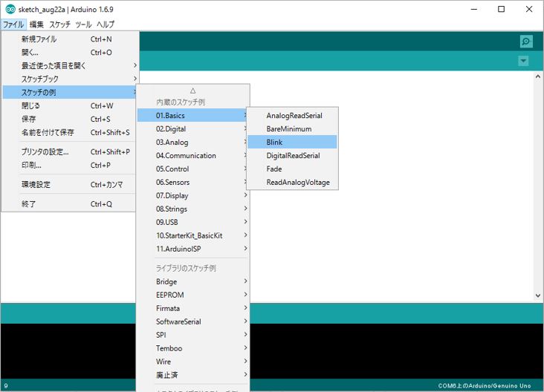Open the Fade example

point(292,169)
